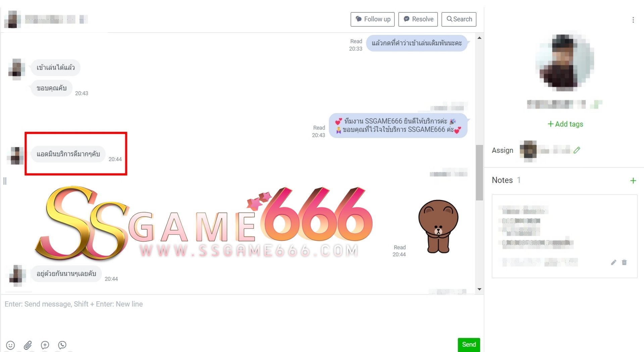Screen dimensions: 644x352
Task: Mark the chat as Follow up
Action: click(x=373, y=19)
